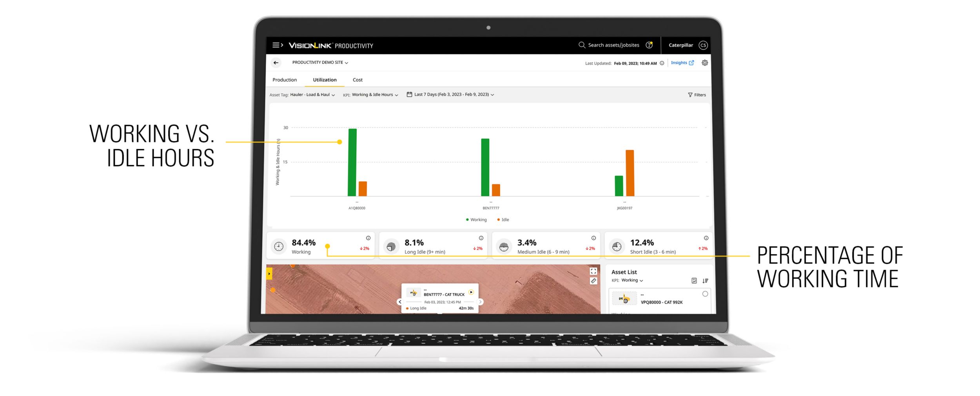Click the VPQ80000 - CAT 992K asset name
The width and height of the screenshot is (980, 396).
[x=661, y=302]
